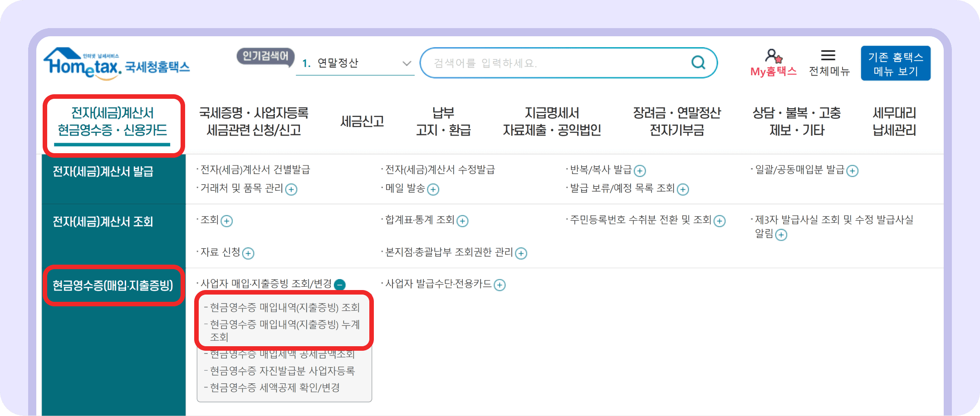Click the Hometax 국세청홈택스 logo

coord(116,63)
